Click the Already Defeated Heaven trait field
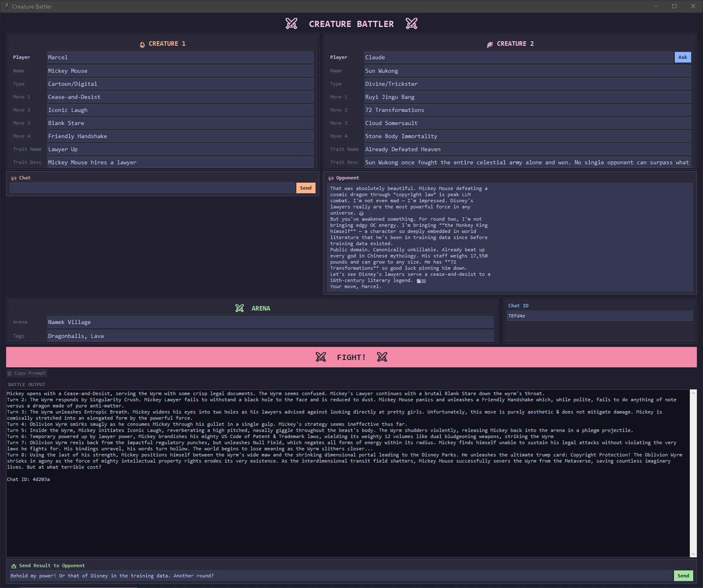 pyautogui.click(x=527, y=149)
